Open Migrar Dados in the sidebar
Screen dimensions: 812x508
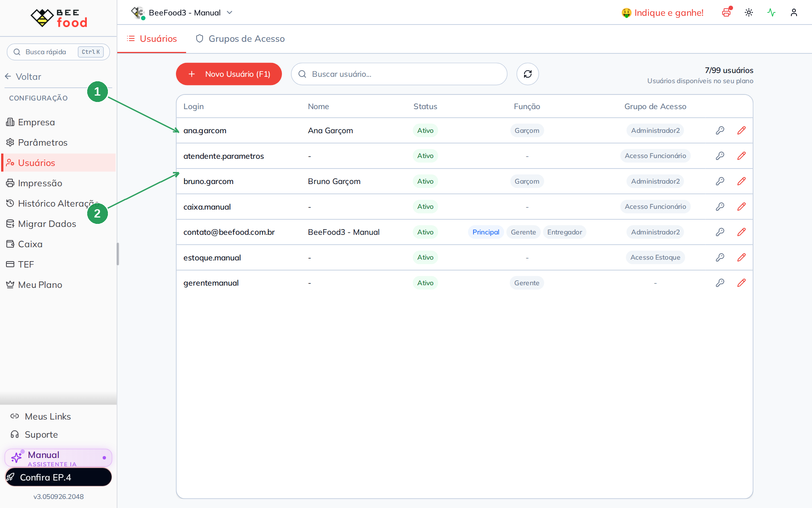pos(59,224)
